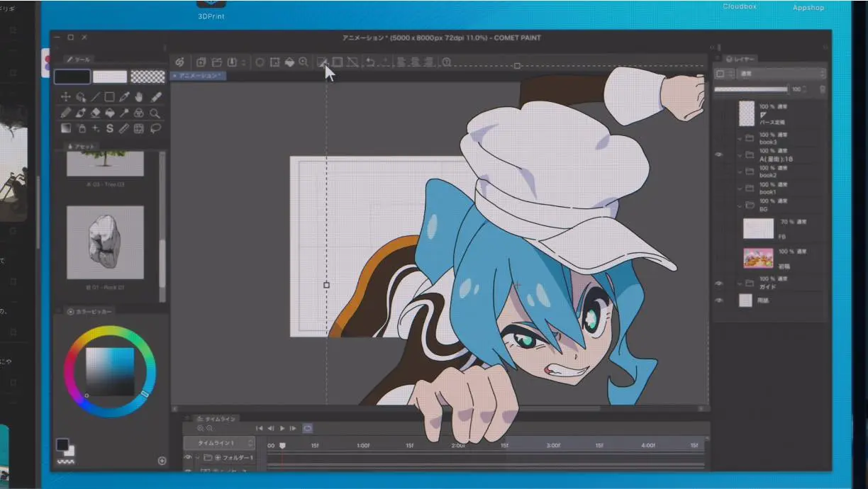Select the Move tool with the four-arrow icon
Viewport: 868px width, 489px height.
click(x=66, y=97)
